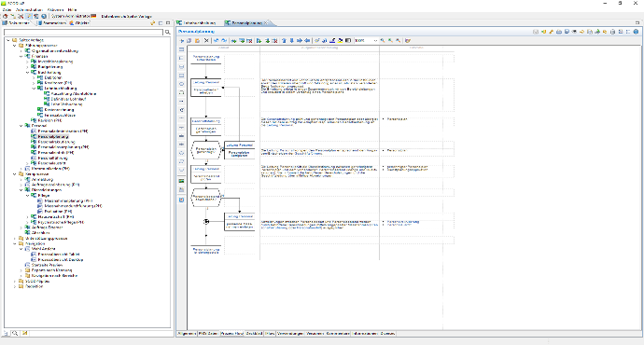Collapse the Navigation folder

pyautogui.click(x=15, y=243)
